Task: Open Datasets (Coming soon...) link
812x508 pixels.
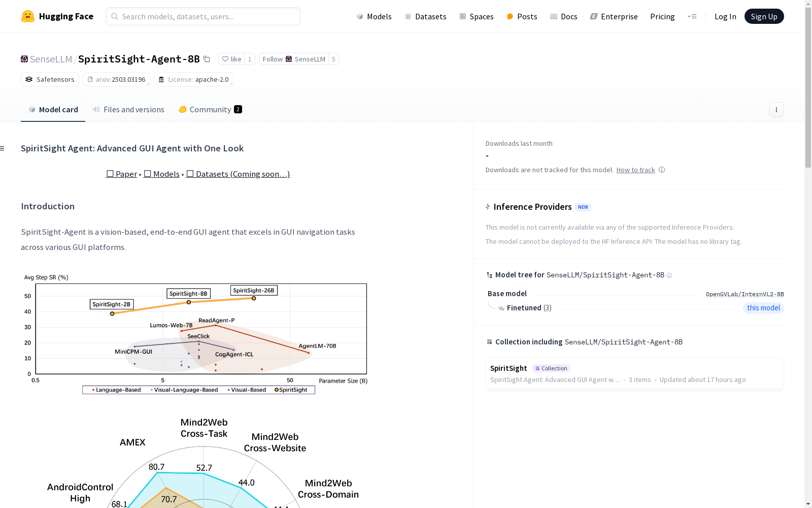Action: (x=238, y=174)
